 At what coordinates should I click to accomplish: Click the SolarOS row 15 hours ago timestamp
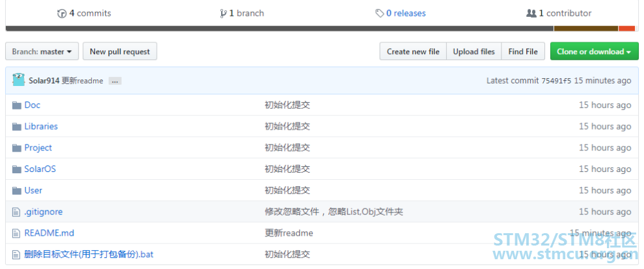[605, 169]
